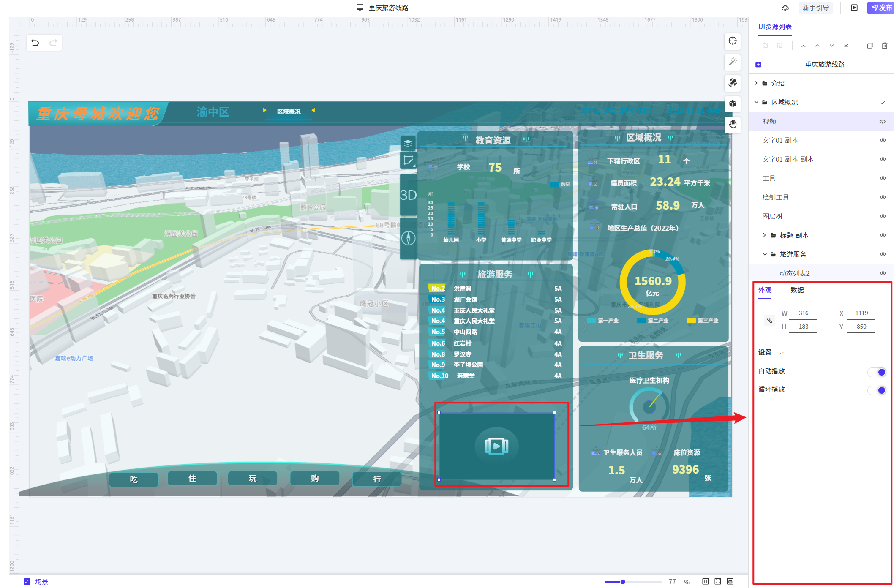Click the zoom slider handle
Screen dimensions: 894x588
tap(623, 582)
